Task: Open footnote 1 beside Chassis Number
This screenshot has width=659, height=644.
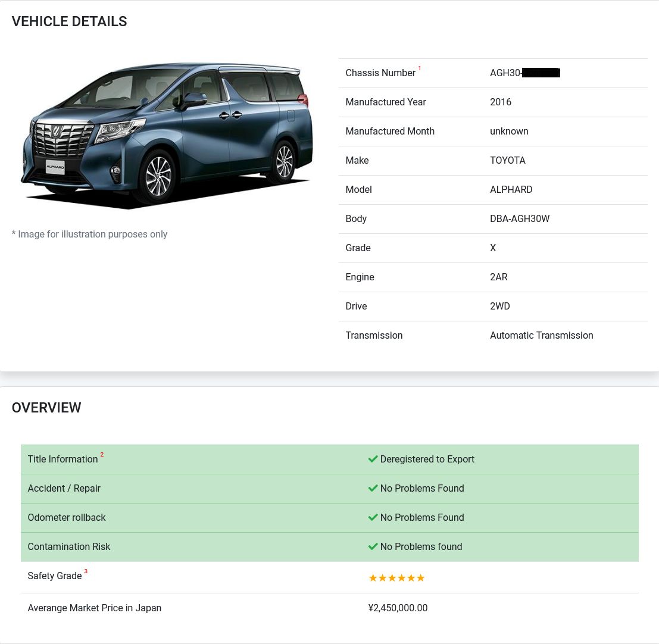Action: (419, 68)
